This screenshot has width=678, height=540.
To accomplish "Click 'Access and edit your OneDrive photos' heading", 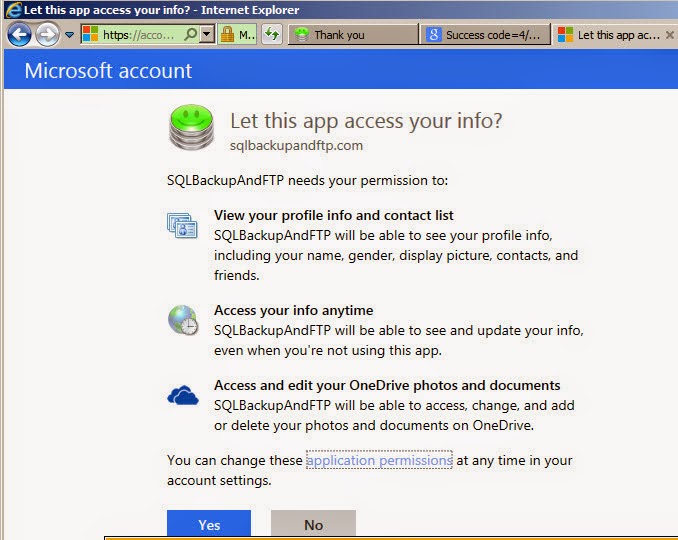I will click(387, 385).
